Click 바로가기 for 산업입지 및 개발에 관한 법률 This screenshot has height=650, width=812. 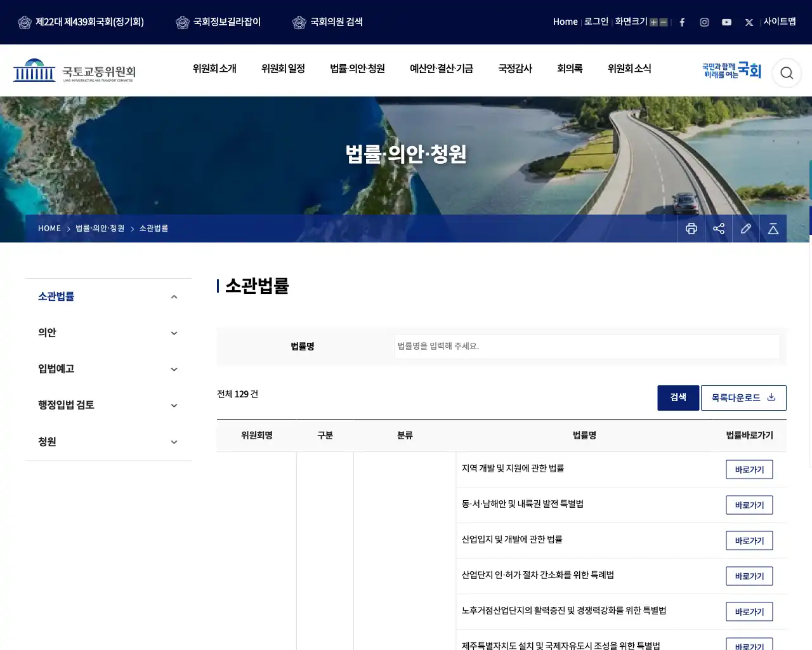click(749, 541)
